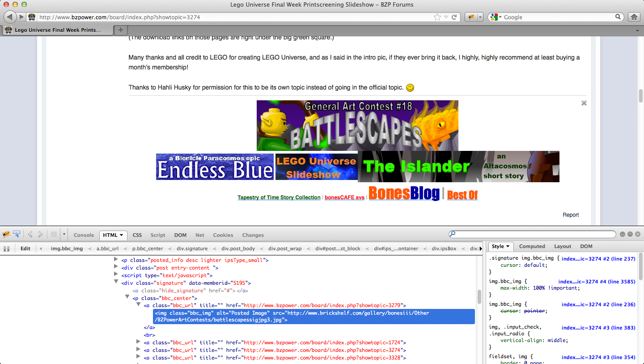The image size is (644, 364).
Task: Select the Lego Universe Final Week browser tab
Action: pos(57,30)
